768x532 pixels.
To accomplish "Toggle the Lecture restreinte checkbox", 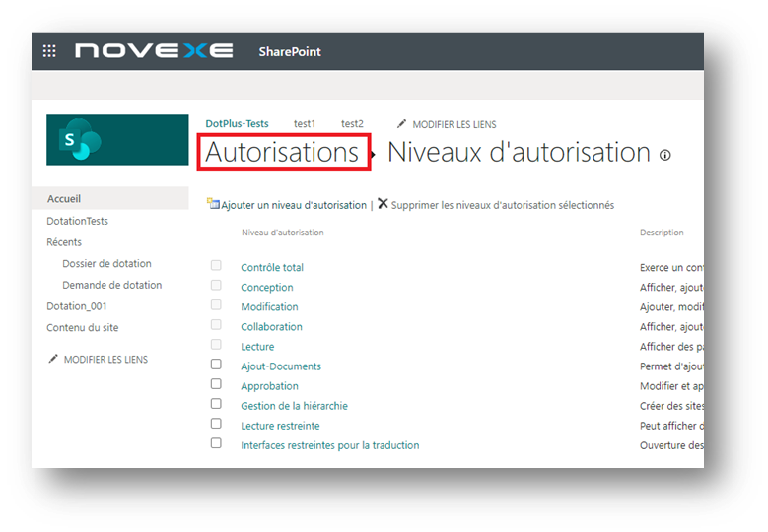I will coord(216,424).
